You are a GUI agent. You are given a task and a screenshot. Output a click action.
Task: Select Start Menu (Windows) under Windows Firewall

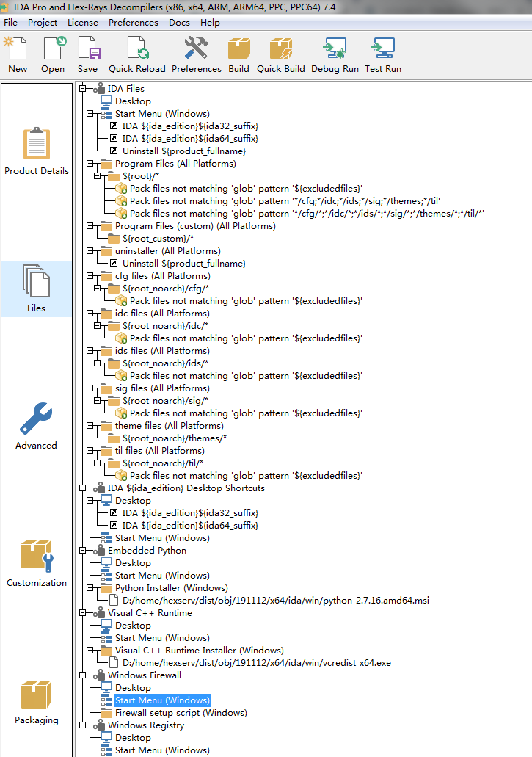click(163, 700)
